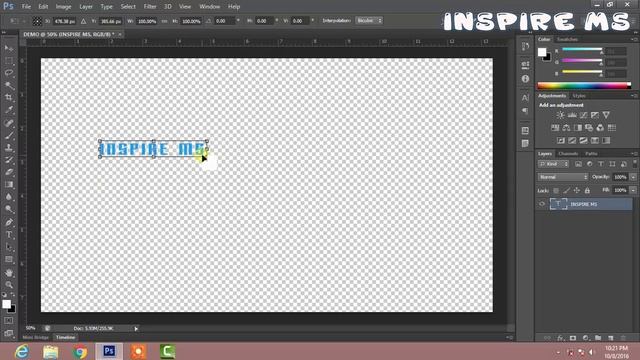Select the History Brush tool
The width and height of the screenshot is (640, 360).
click(9, 160)
